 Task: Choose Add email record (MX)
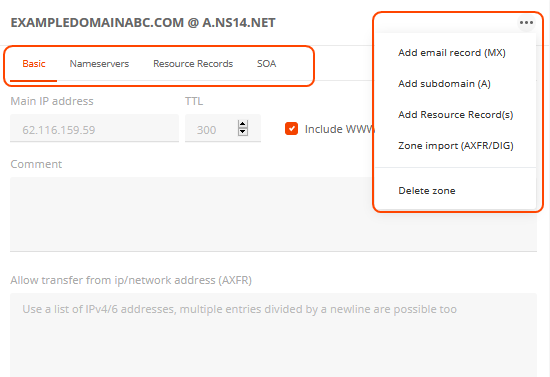(x=452, y=53)
